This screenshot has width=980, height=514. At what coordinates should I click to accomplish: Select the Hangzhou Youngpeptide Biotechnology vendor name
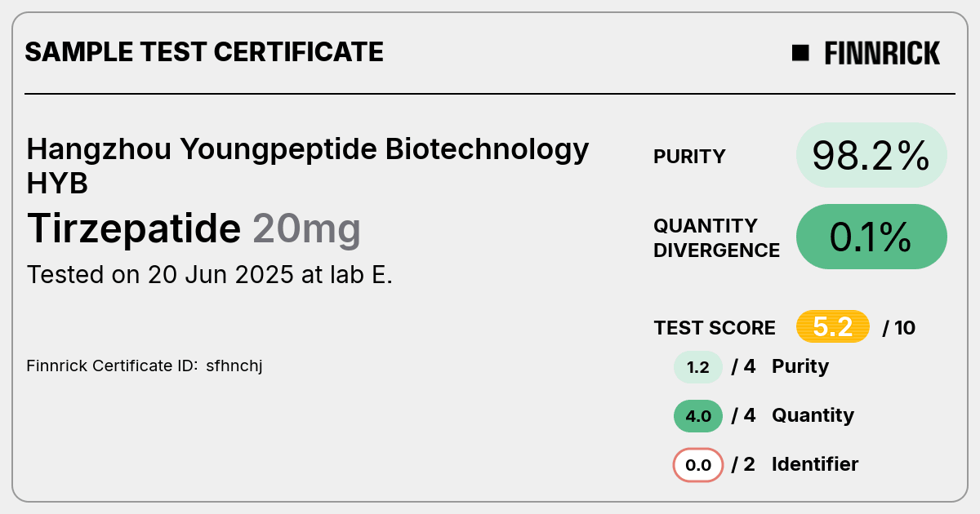(x=308, y=151)
